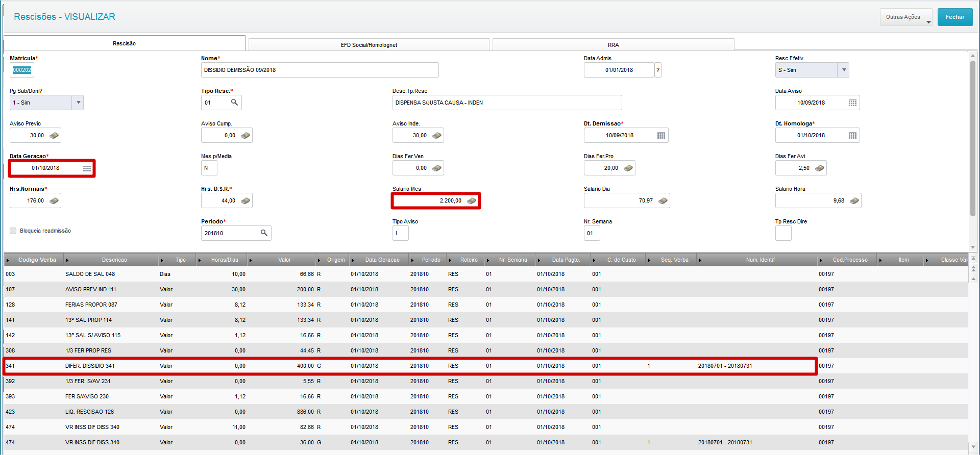Open the Data Geracao calendar picker
This screenshot has height=455, width=980.
[x=87, y=168]
